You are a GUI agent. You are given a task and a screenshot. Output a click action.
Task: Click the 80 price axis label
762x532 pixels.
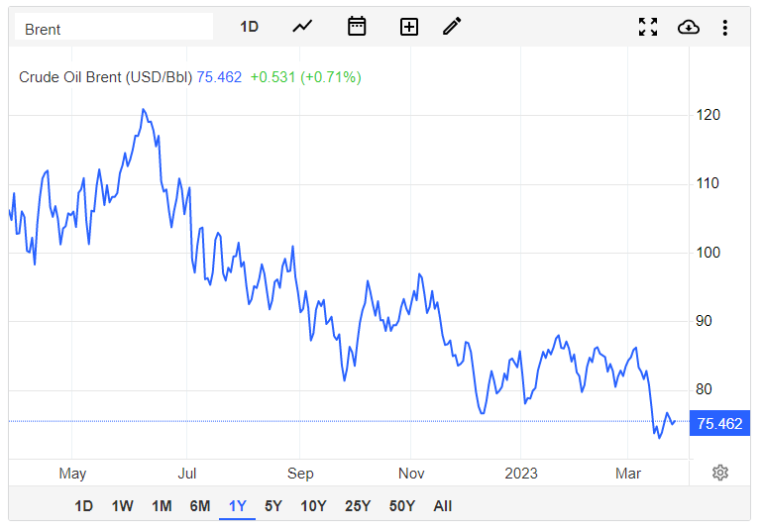pos(704,389)
